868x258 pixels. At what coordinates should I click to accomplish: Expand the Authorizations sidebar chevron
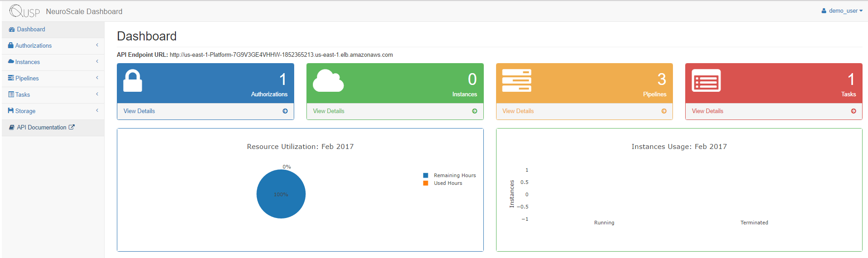(97, 45)
